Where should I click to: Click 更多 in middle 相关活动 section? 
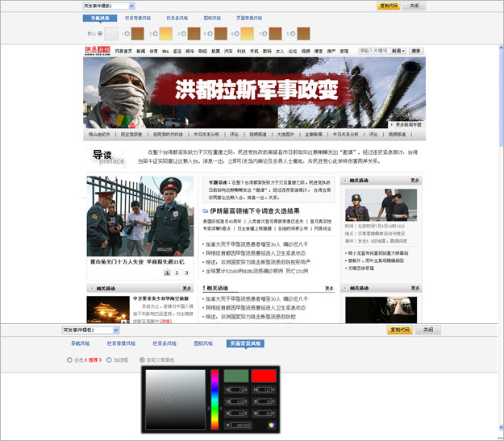329,289
